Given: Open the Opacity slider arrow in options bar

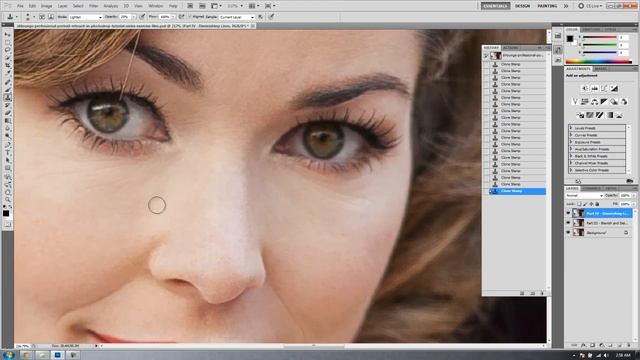Looking at the screenshot, I should [133, 17].
